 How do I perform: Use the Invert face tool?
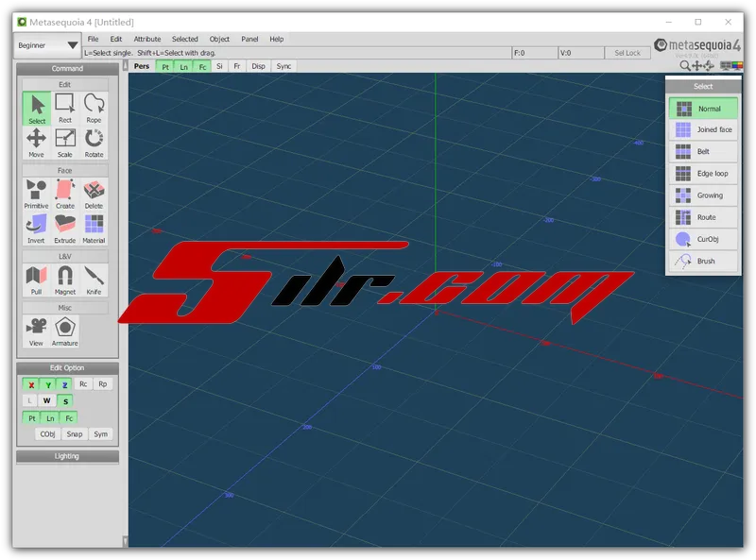pyautogui.click(x=37, y=229)
